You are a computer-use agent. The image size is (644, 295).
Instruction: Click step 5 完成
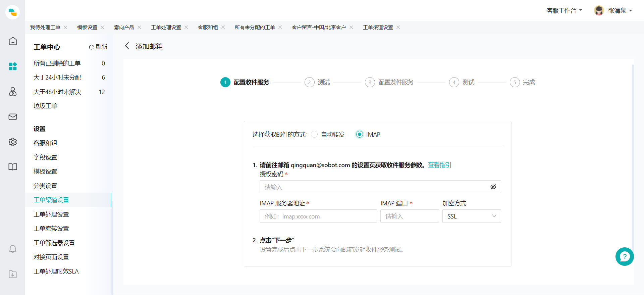523,82
